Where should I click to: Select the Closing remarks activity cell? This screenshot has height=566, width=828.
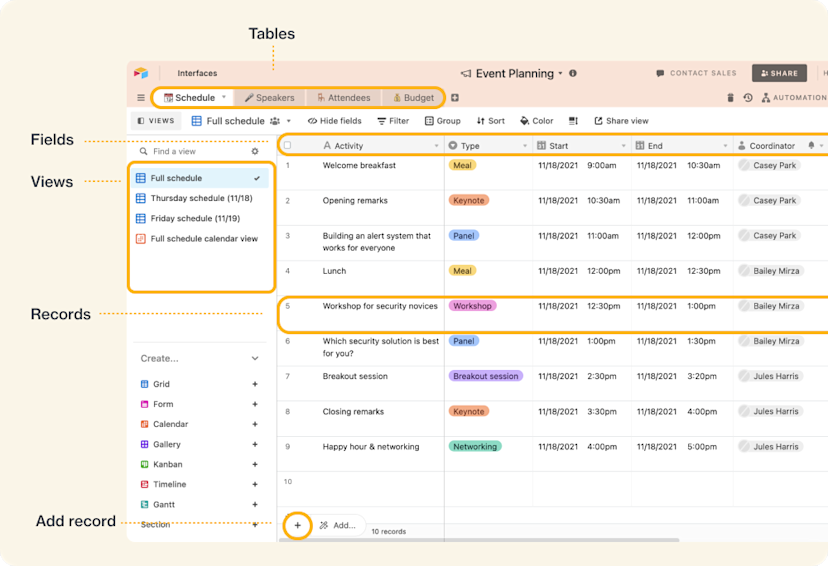point(361,419)
